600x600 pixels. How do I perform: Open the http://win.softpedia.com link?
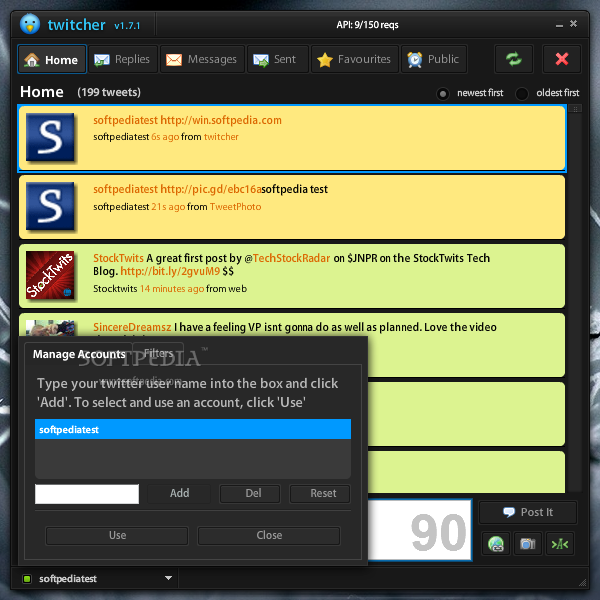221,120
